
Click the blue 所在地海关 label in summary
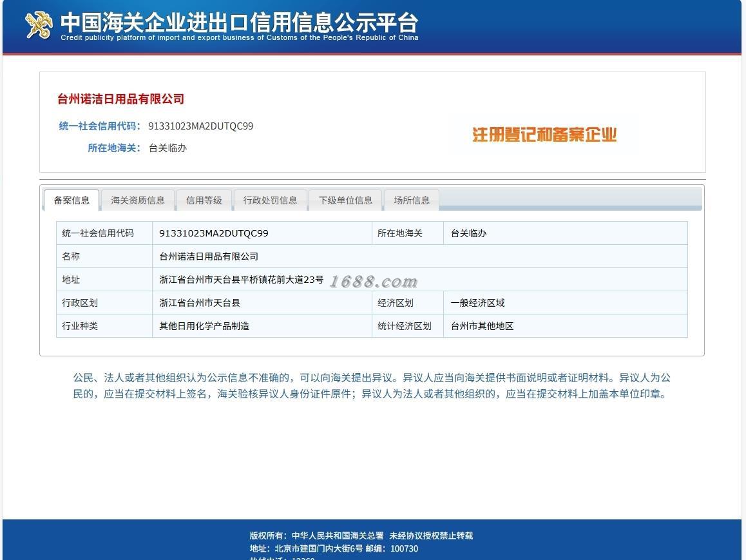click(x=114, y=148)
